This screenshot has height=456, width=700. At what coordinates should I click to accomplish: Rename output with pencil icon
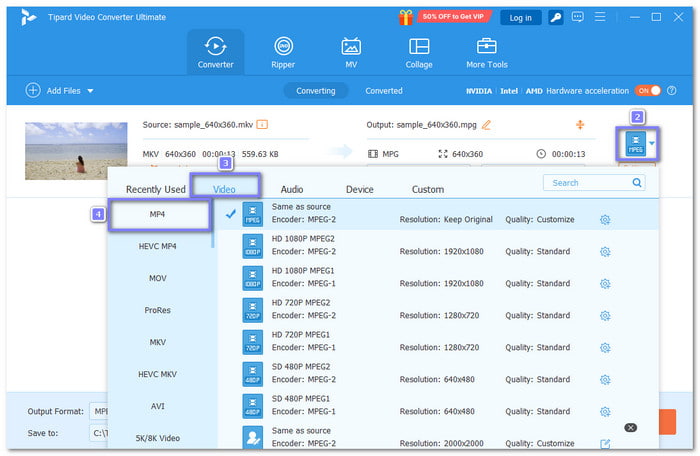(x=486, y=125)
